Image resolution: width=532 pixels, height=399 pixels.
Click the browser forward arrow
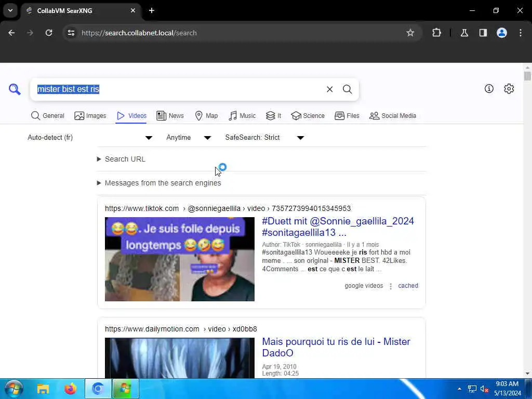pyautogui.click(x=30, y=33)
